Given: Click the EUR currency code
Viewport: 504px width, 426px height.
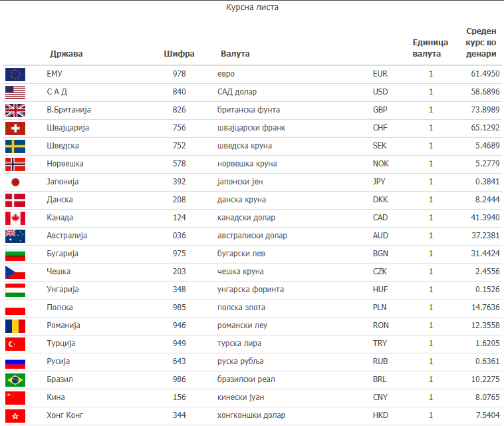Looking at the screenshot, I should point(380,74).
